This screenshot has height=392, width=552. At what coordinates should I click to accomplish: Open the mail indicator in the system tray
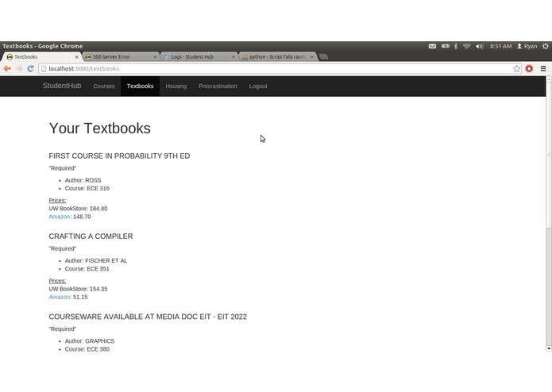point(432,46)
